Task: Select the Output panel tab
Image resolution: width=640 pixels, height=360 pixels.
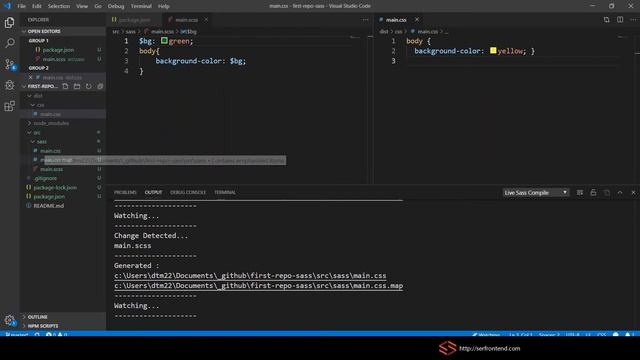Action: [x=153, y=192]
